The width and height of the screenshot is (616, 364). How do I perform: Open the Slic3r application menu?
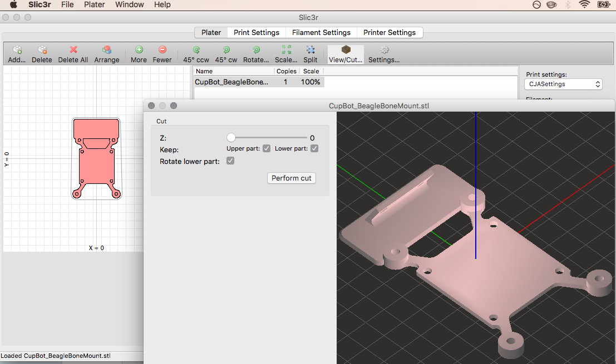(40, 4)
